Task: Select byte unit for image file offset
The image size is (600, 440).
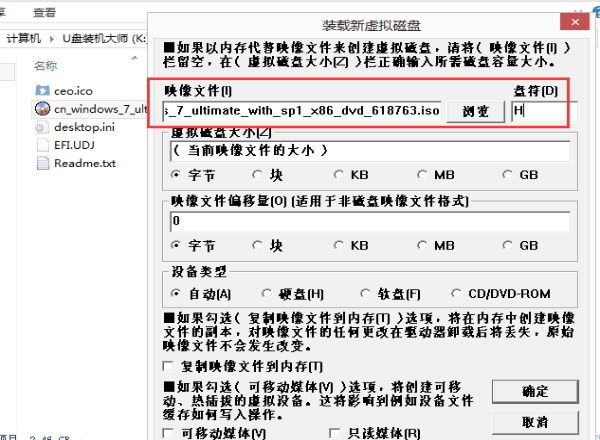Action: tap(176, 245)
